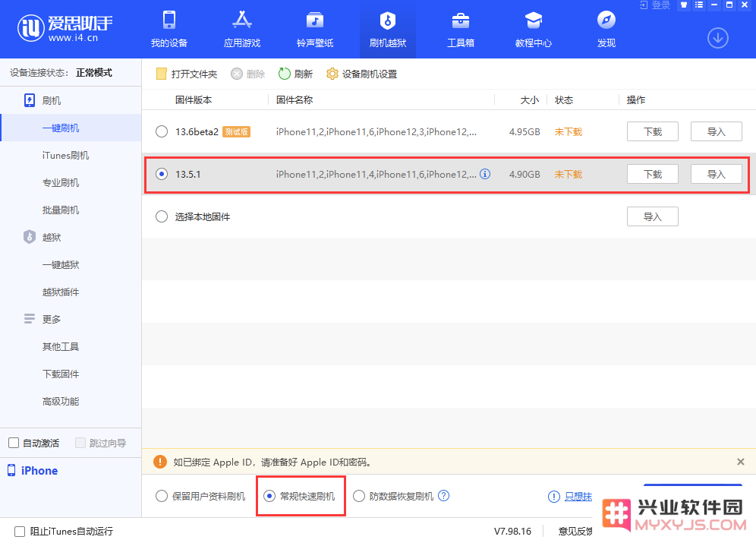Image resolution: width=756 pixels, height=543 pixels.
Task: Select 选择本地固件 radio button
Action: tap(162, 216)
